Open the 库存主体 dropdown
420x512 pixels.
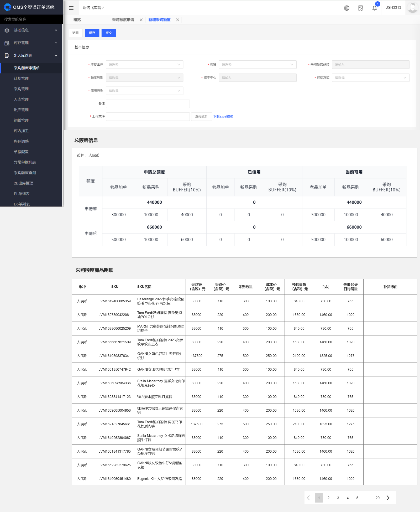[x=144, y=65]
